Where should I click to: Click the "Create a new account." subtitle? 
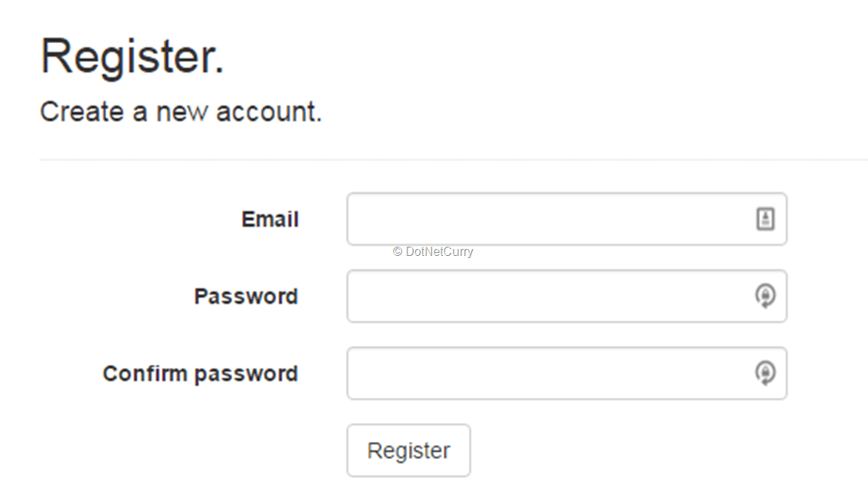coord(181,112)
